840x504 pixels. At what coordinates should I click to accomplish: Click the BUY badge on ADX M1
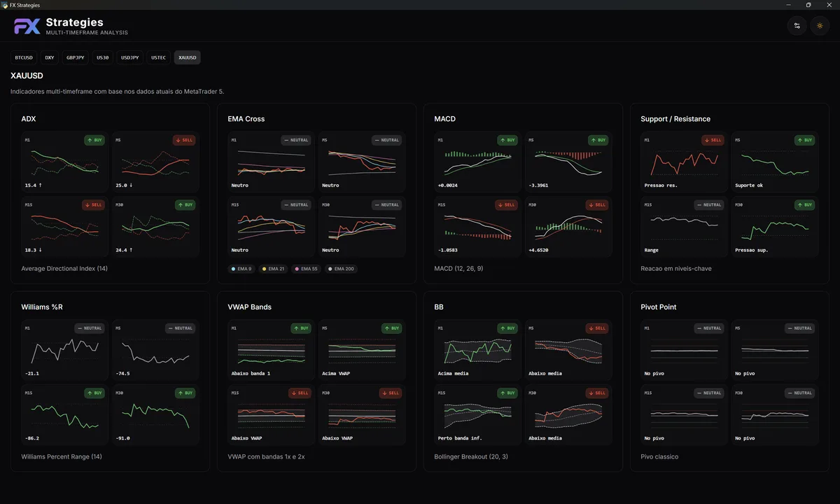click(x=93, y=140)
